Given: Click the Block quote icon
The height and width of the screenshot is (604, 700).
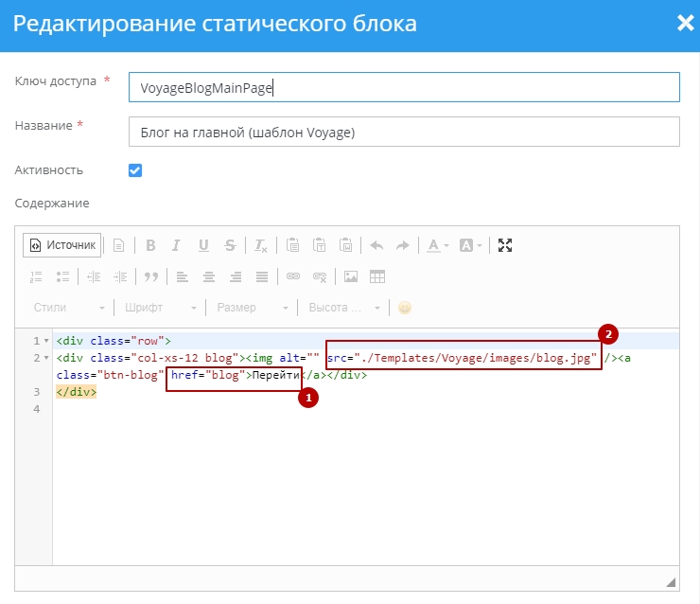Looking at the screenshot, I should pyautogui.click(x=149, y=276).
